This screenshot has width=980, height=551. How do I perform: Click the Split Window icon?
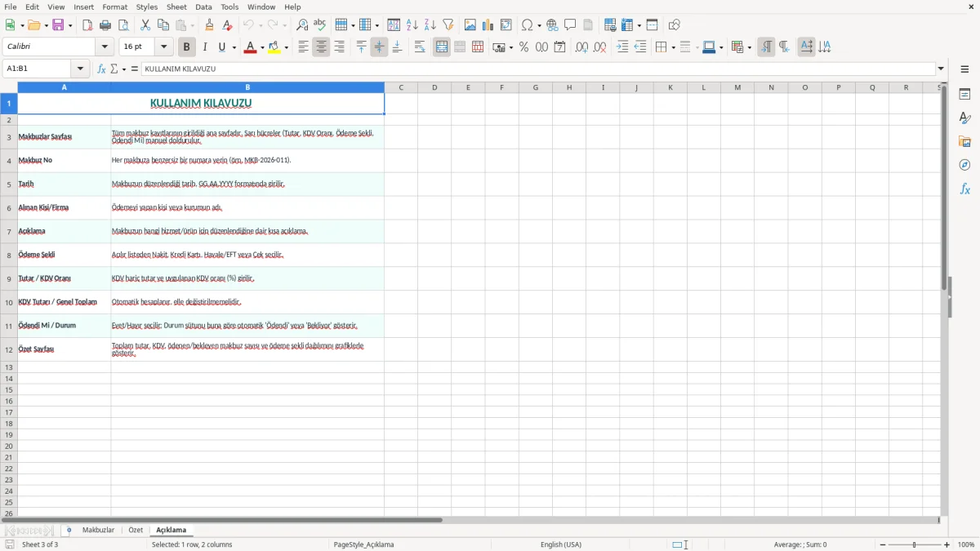click(652, 25)
